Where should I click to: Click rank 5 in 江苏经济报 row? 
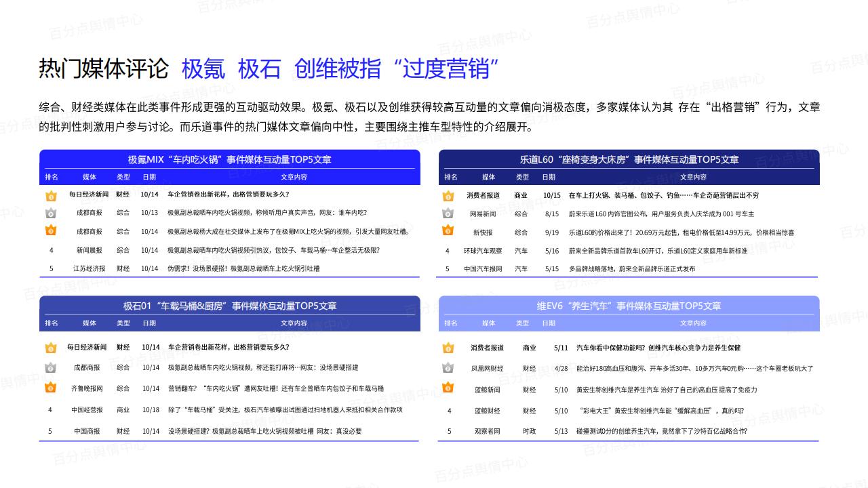tap(51, 268)
